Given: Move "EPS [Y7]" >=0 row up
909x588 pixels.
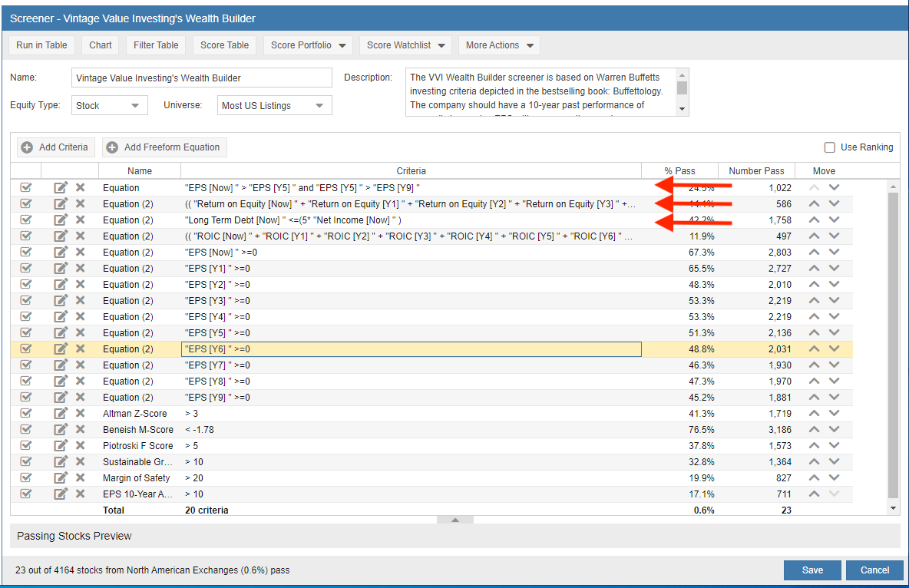Looking at the screenshot, I should [x=814, y=365].
